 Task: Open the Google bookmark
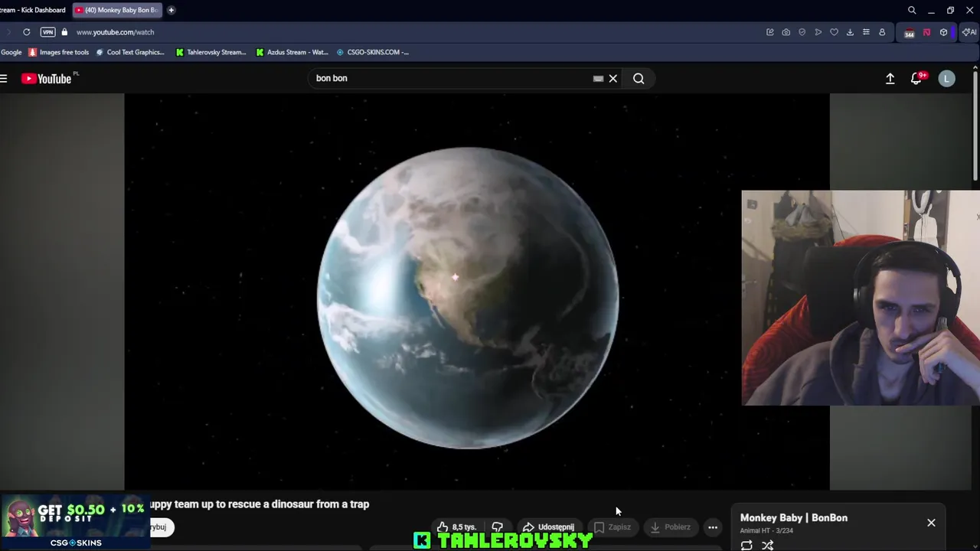point(11,52)
